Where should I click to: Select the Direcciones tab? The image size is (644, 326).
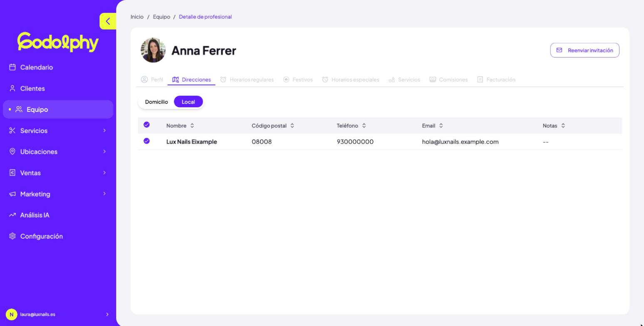tap(191, 79)
